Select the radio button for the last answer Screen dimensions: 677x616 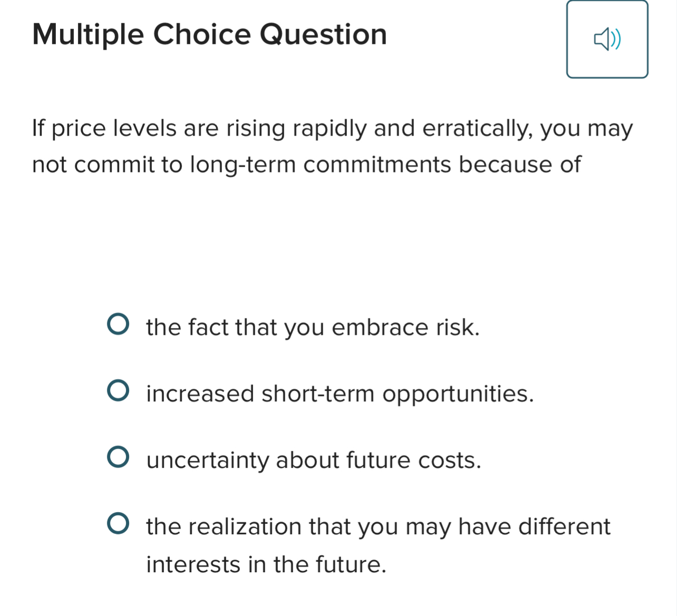[119, 524]
